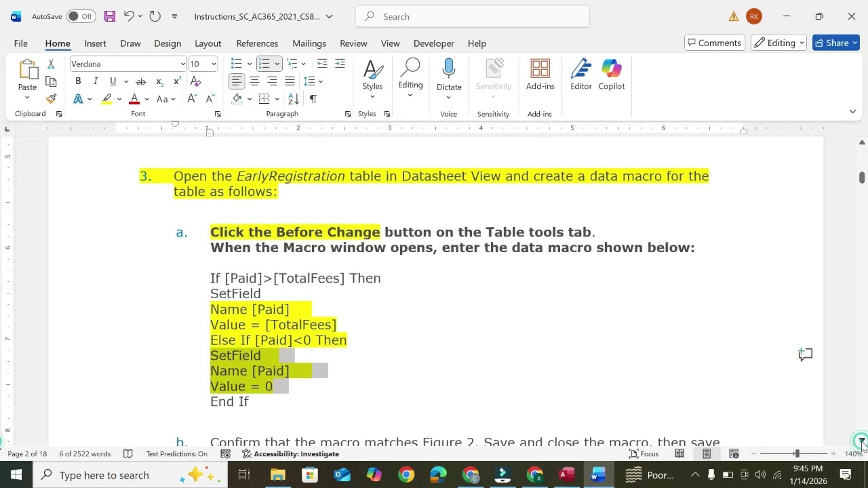The width and height of the screenshot is (868, 488).
Task: Apply red font color
Action: point(134,99)
